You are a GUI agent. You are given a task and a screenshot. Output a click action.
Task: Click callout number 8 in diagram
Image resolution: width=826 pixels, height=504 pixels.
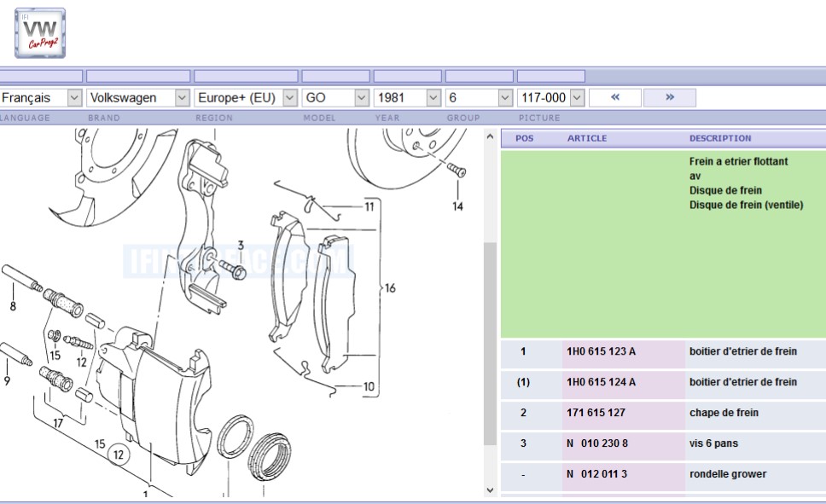coord(13,306)
